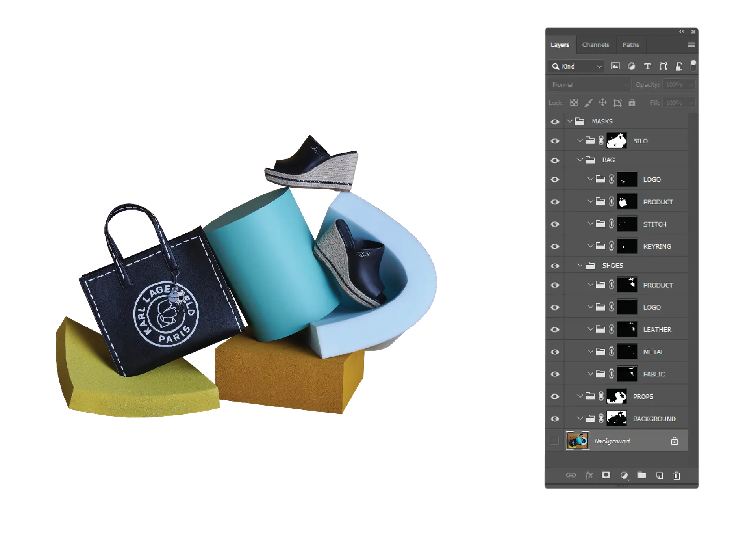Select the STITCH group name

[x=655, y=224]
